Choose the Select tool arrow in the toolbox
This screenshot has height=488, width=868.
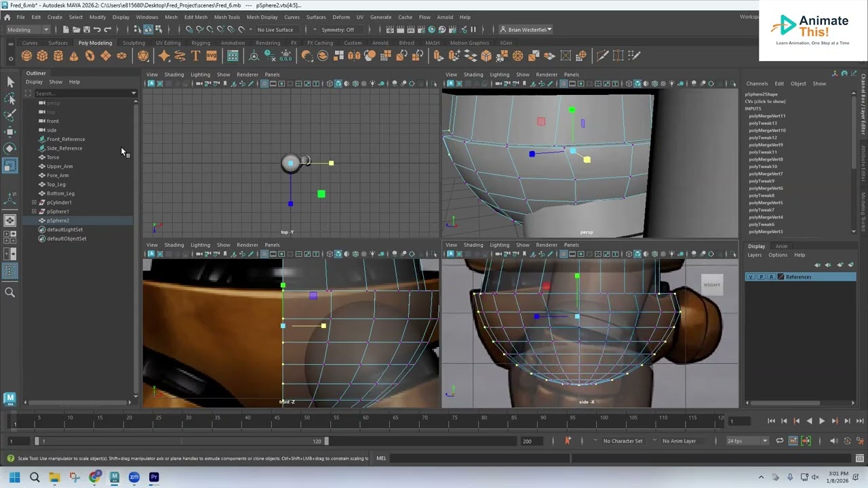[x=9, y=82]
